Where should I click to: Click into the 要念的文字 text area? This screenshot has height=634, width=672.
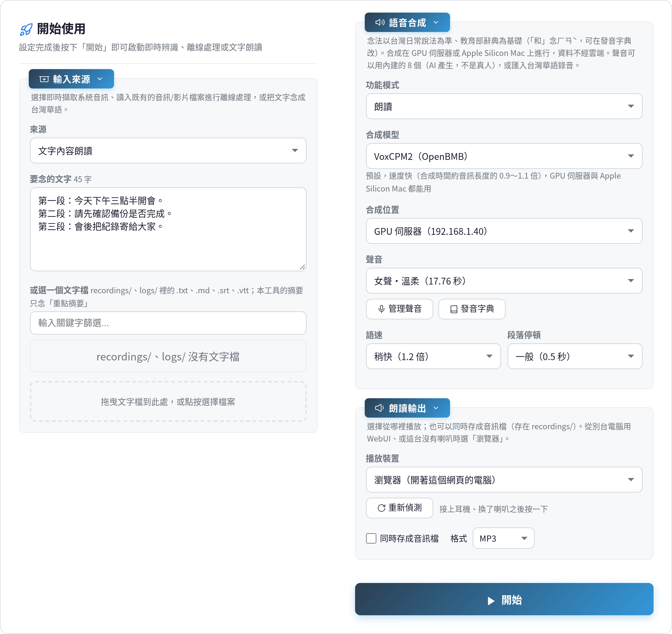(x=168, y=229)
